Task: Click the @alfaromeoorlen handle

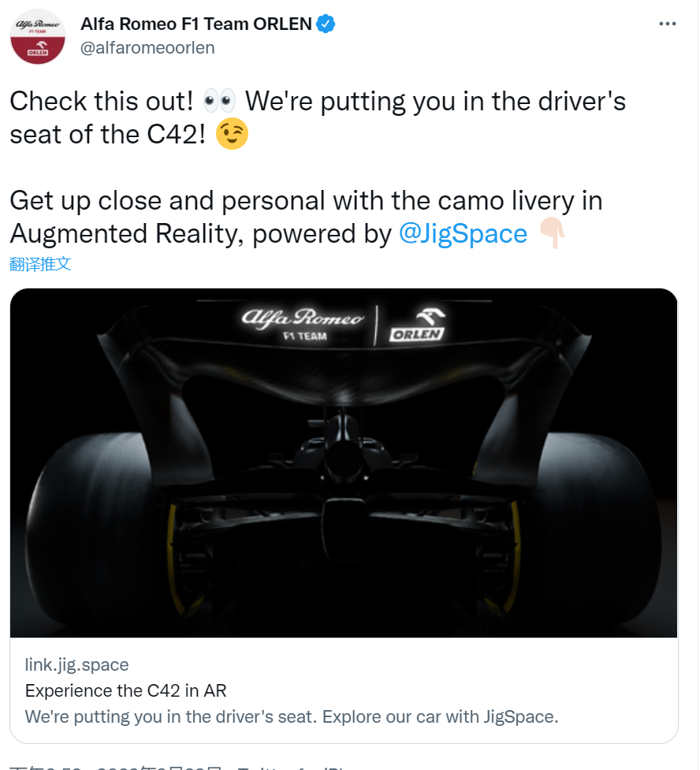Action: (x=147, y=47)
